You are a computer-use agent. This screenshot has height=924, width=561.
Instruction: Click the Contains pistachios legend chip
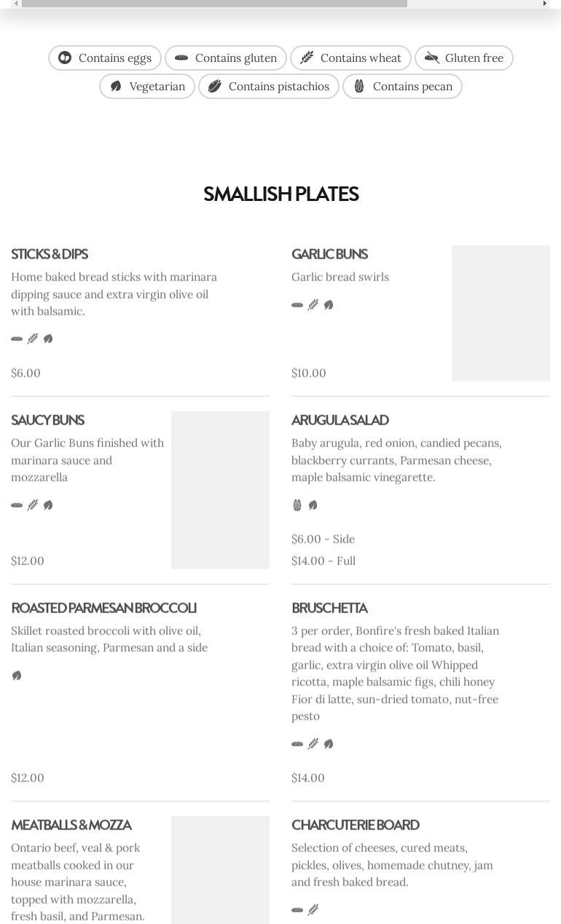tap(269, 87)
